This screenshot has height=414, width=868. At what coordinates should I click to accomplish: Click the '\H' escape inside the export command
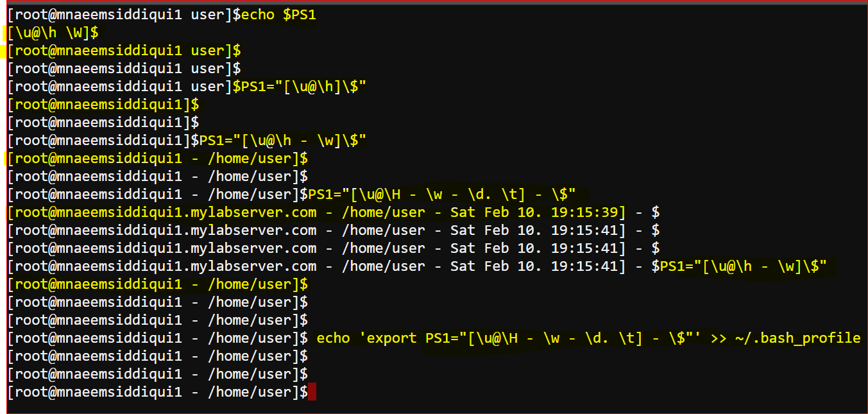point(509,338)
